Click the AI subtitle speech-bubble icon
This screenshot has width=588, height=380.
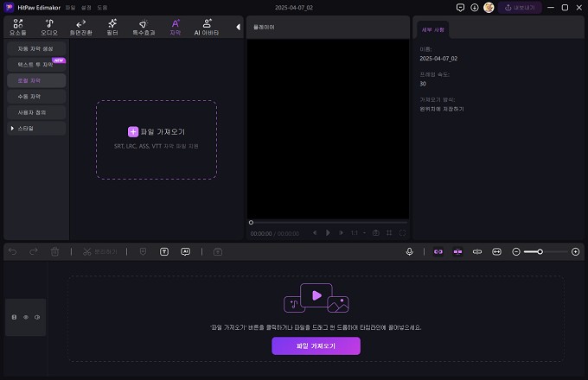tap(185, 251)
